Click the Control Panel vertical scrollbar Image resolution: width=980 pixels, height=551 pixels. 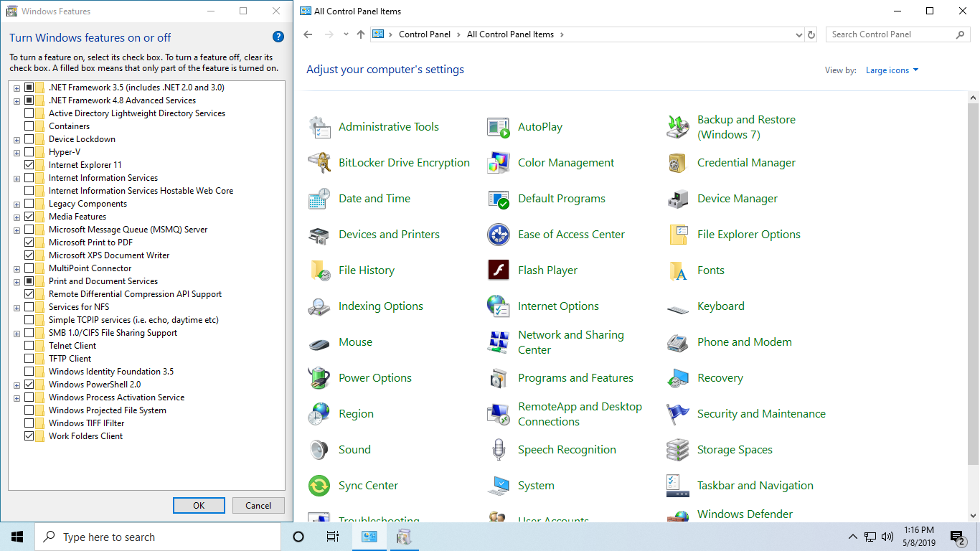(974, 283)
